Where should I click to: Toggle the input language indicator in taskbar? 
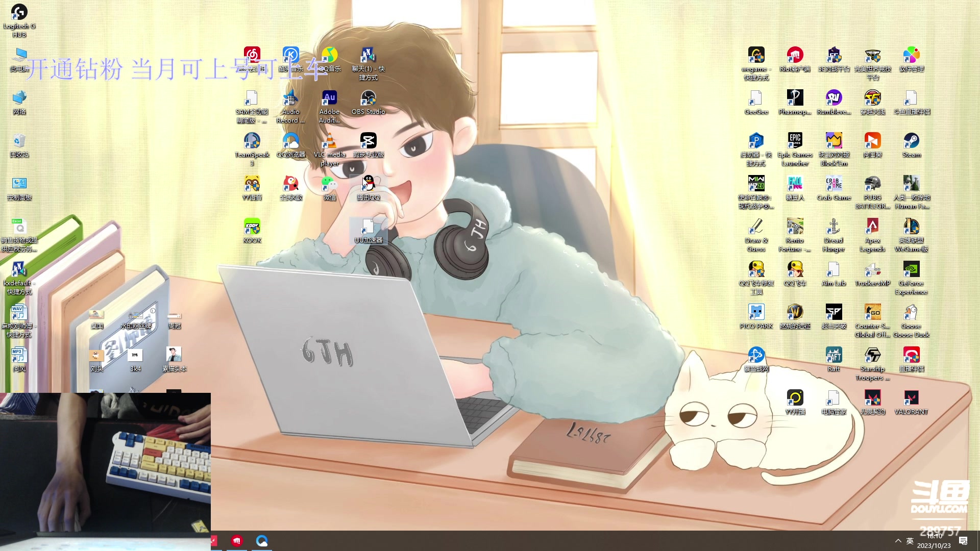click(910, 541)
